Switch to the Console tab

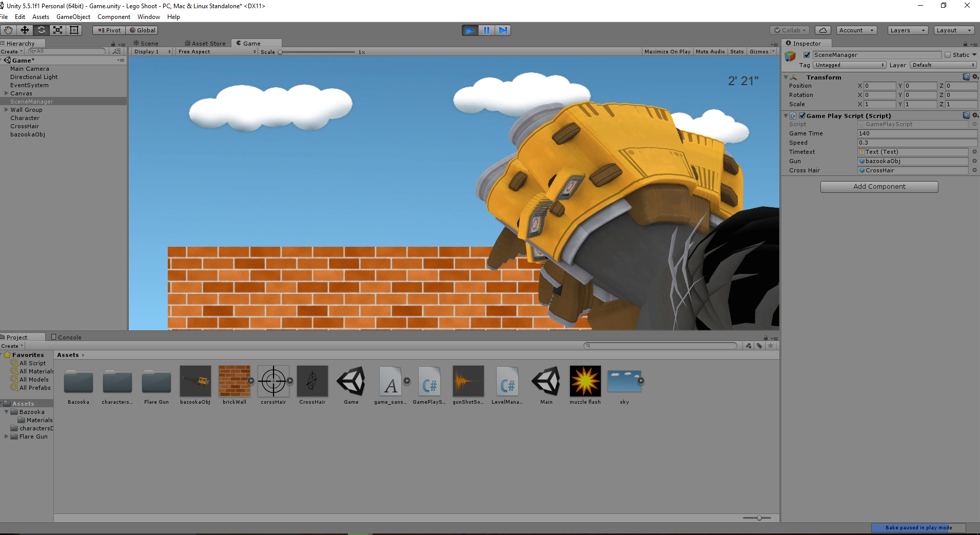point(66,337)
